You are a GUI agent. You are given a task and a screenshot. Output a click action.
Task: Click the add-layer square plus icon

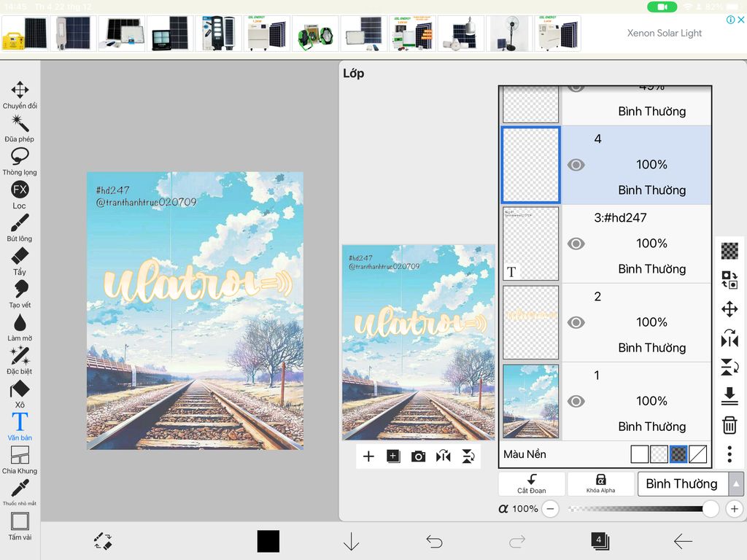[x=393, y=456]
